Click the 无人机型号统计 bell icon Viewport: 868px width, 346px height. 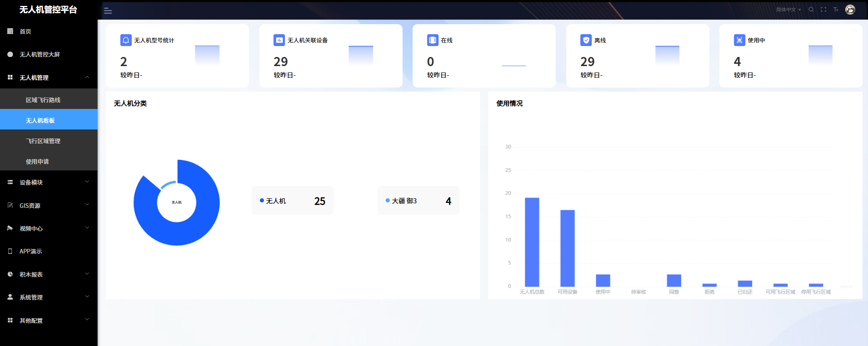126,40
